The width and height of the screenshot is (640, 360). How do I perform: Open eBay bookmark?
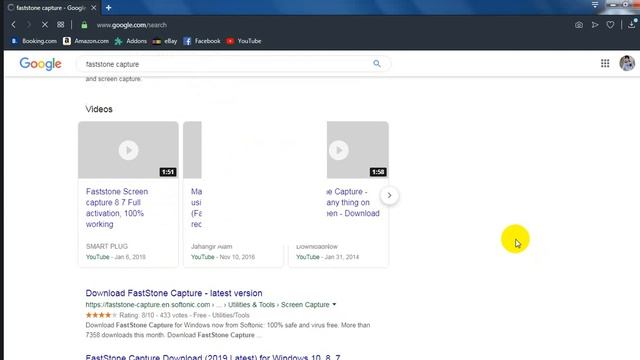[165, 41]
